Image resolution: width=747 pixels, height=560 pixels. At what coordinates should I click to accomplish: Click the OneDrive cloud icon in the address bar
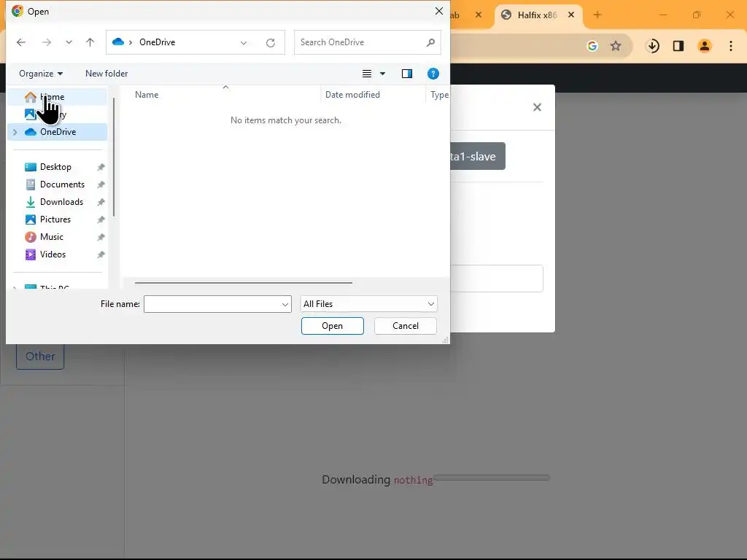(118, 42)
